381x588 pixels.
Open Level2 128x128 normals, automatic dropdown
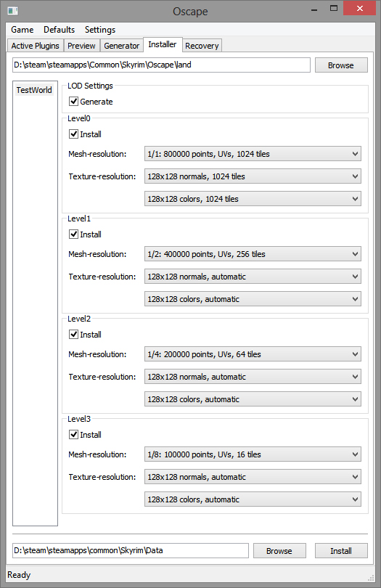click(253, 377)
